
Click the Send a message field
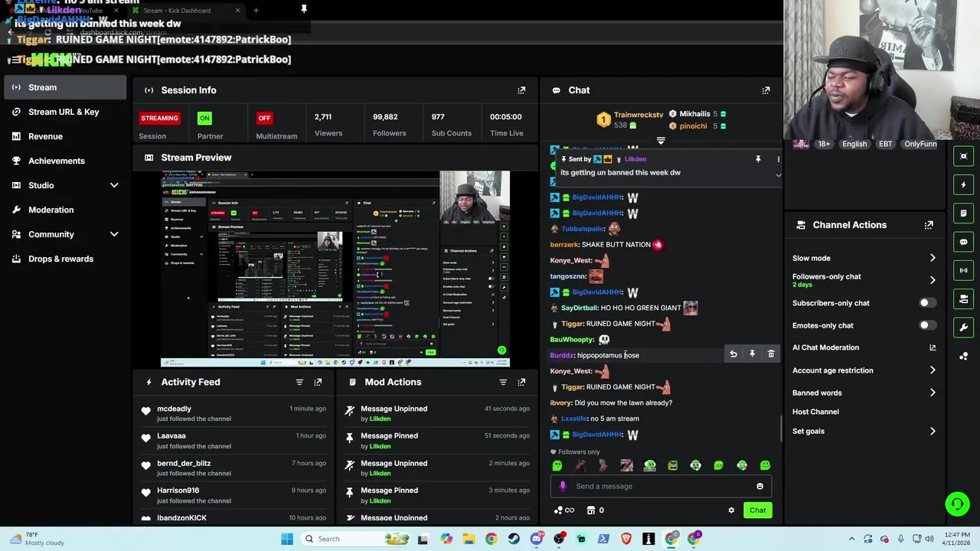pos(661,486)
